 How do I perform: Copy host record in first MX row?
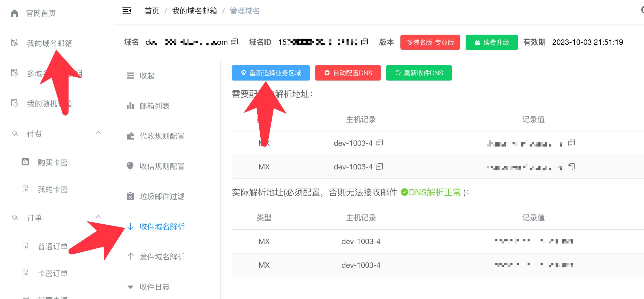click(x=379, y=143)
